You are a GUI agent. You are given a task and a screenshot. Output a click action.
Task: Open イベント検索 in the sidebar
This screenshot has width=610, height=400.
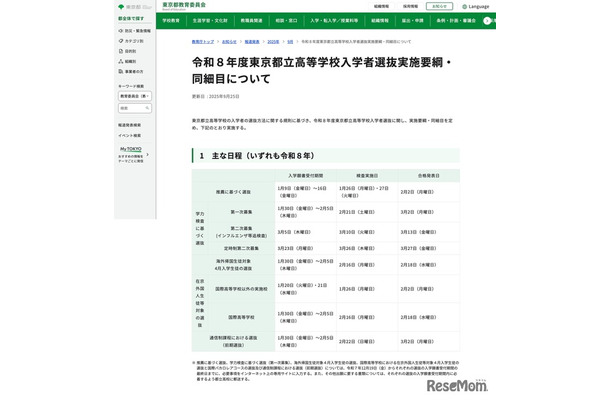[130, 135]
